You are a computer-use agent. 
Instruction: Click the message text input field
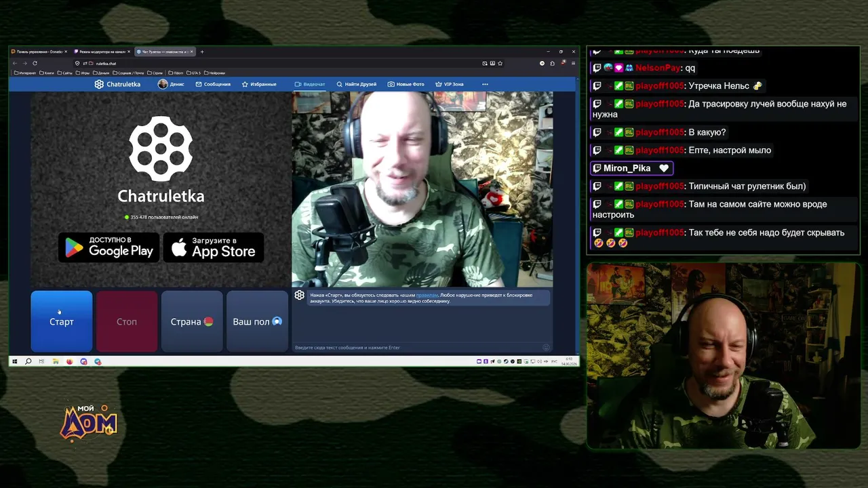417,348
